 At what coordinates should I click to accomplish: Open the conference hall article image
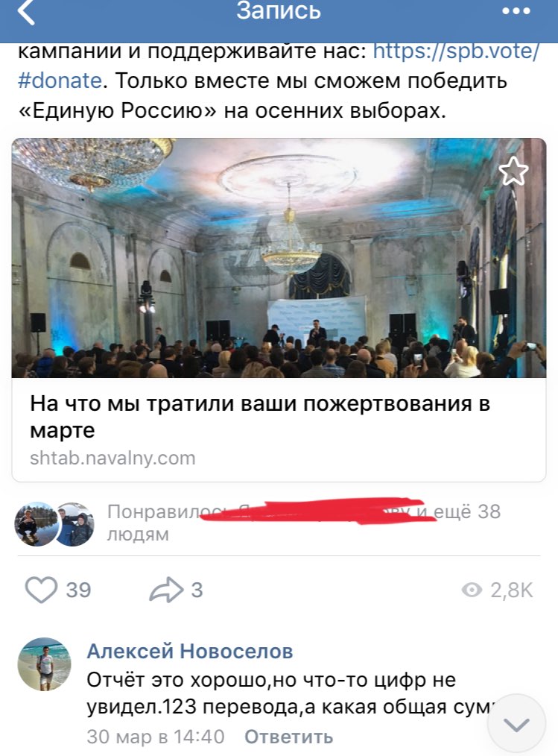point(279,257)
